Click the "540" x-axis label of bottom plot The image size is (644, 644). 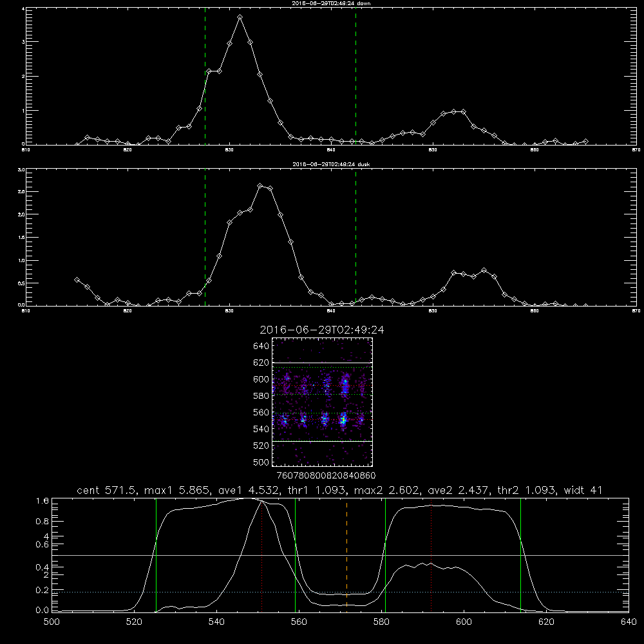[x=216, y=622]
